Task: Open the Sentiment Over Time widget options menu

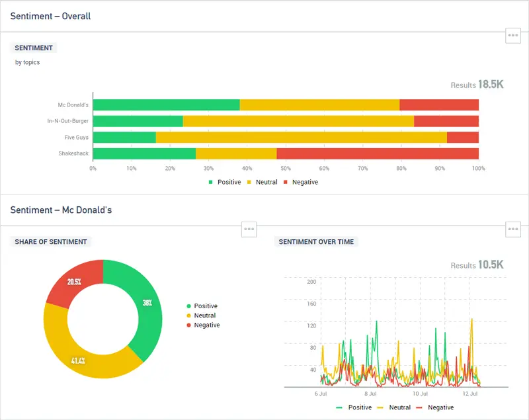Action: 513,229
